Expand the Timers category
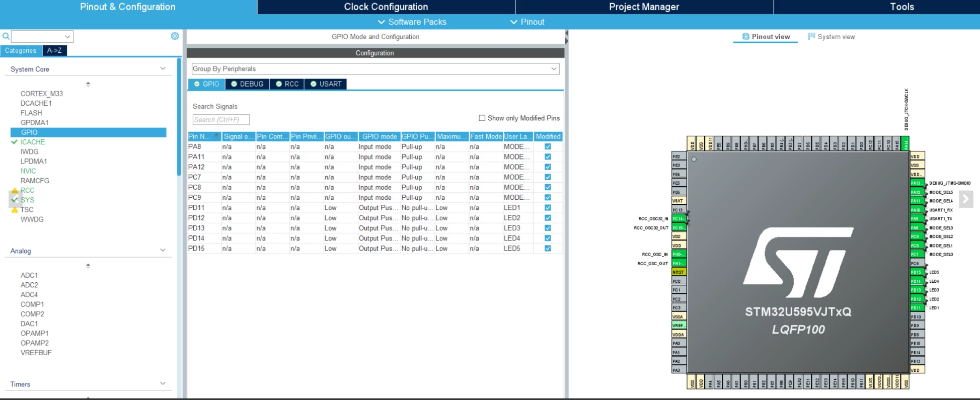 (x=163, y=384)
